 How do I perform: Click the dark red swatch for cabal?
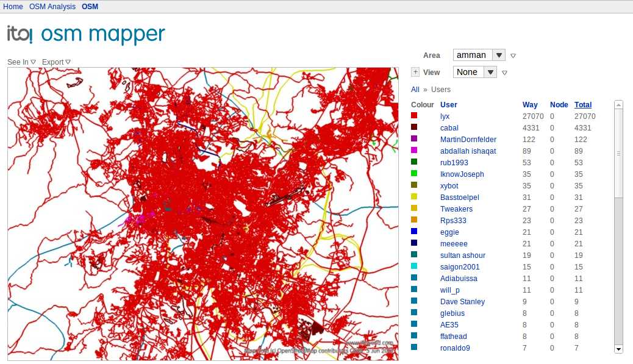(414, 127)
